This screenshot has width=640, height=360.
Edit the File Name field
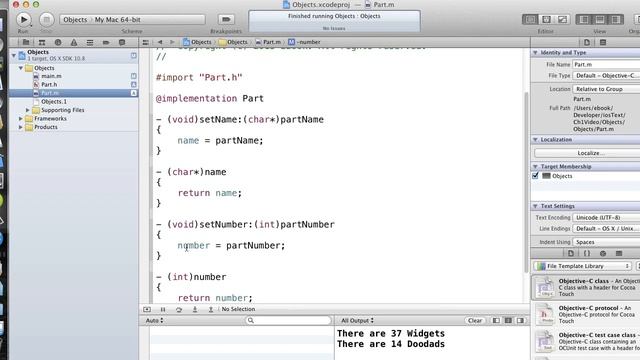(x=607, y=64)
